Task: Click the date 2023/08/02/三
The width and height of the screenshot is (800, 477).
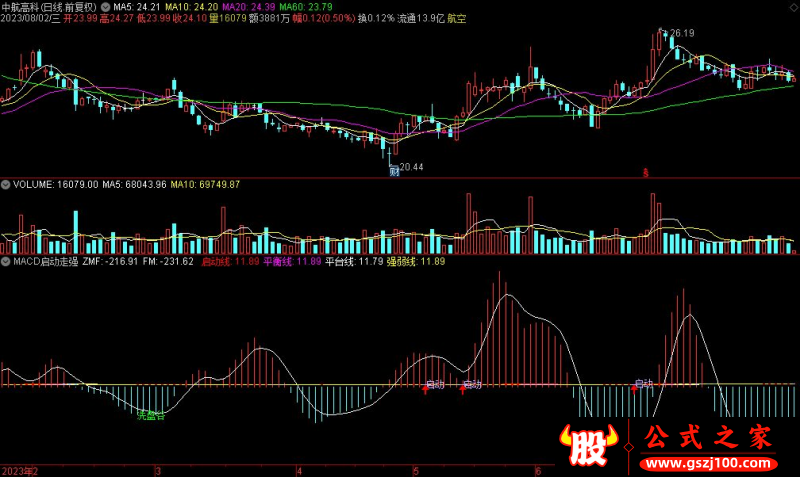Action: click(x=31, y=18)
